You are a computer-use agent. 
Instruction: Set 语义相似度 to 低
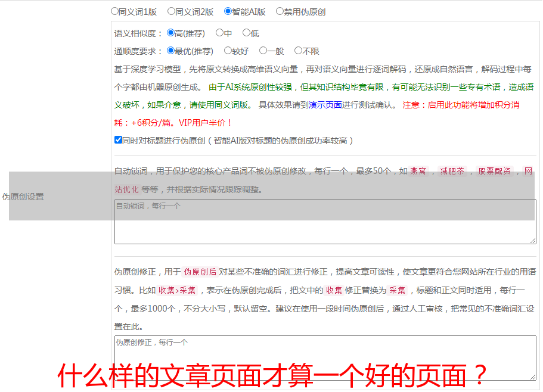(246, 33)
